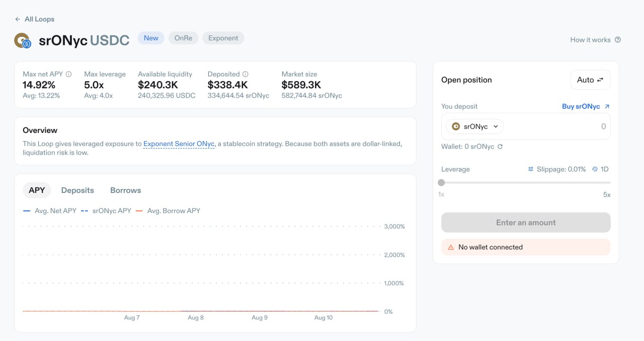Image resolution: width=644 pixels, height=341 pixels.
Task: Click the back arrow beside All Loops
Action: 18,19
